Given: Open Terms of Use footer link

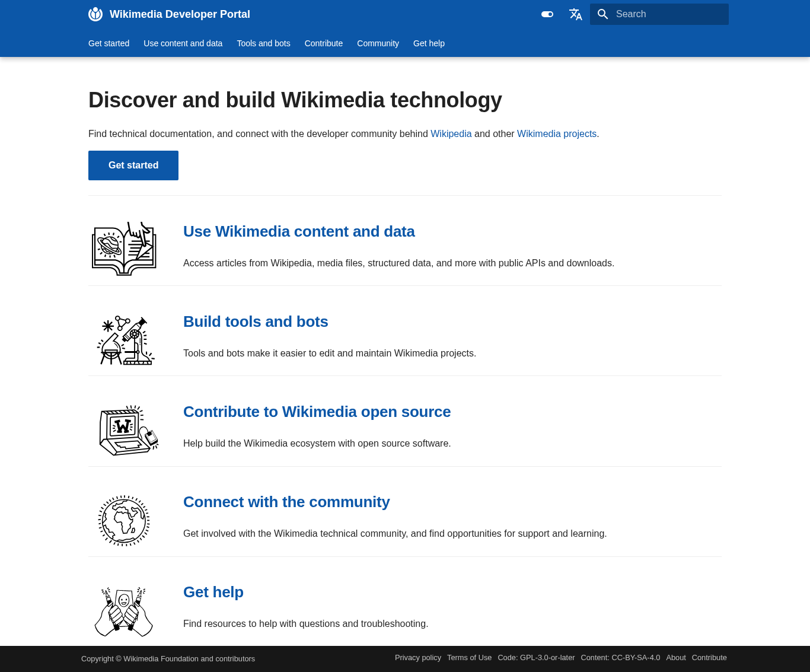Looking at the screenshot, I should point(469,658).
